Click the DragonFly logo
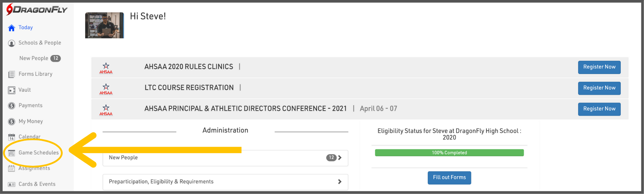The height and width of the screenshot is (194, 644). [x=37, y=9]
